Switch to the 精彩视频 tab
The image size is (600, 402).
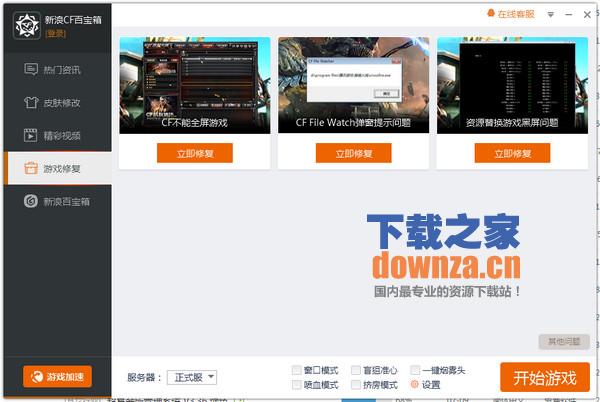[57, 135]
